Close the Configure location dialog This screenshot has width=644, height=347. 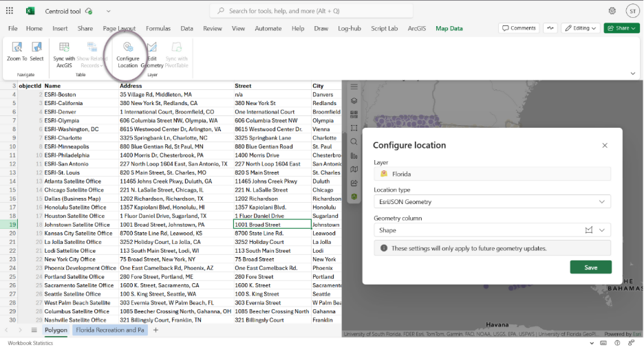(605, 145)
